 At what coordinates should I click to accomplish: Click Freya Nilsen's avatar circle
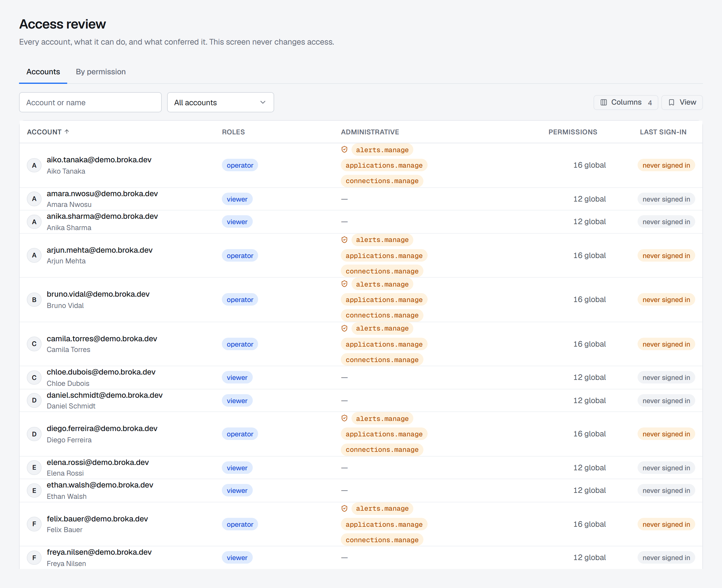click(34, 557)
